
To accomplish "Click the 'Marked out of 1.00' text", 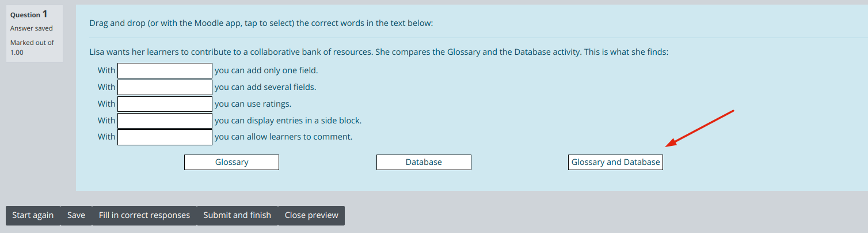I will [x=32, y=47].
